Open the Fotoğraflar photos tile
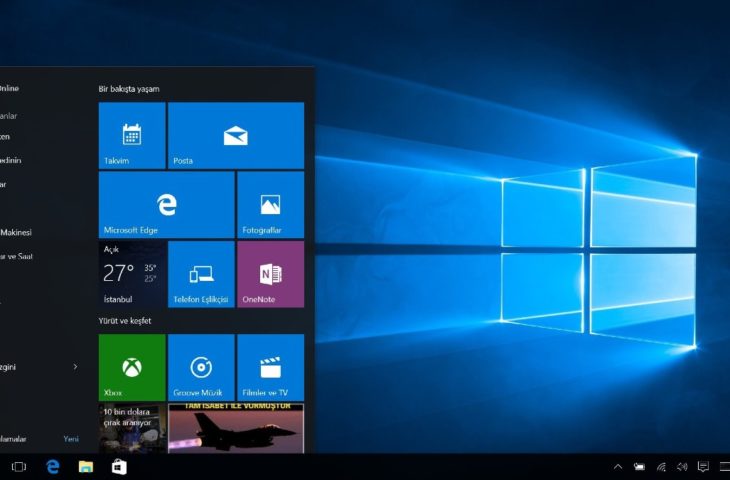 coord(270,205)
